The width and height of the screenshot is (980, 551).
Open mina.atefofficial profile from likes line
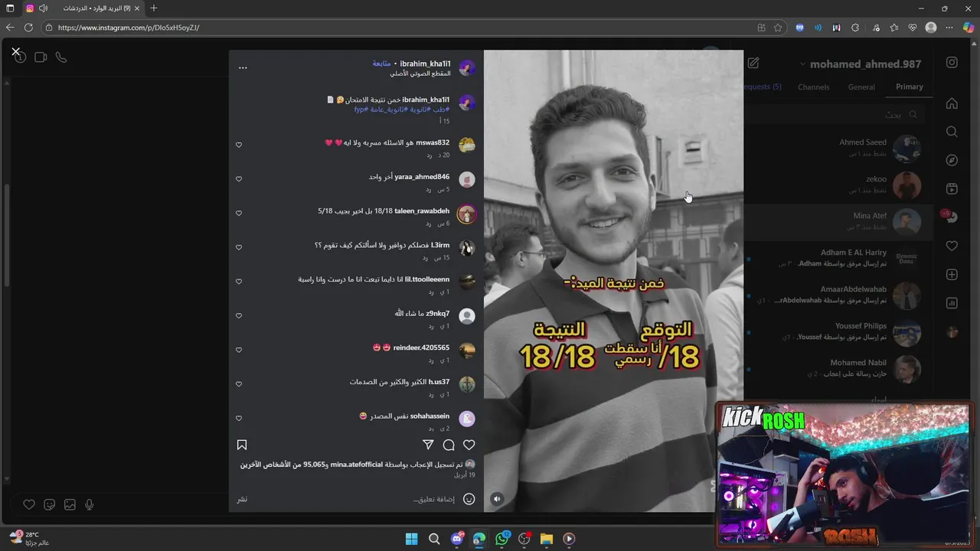click(356, 465)
